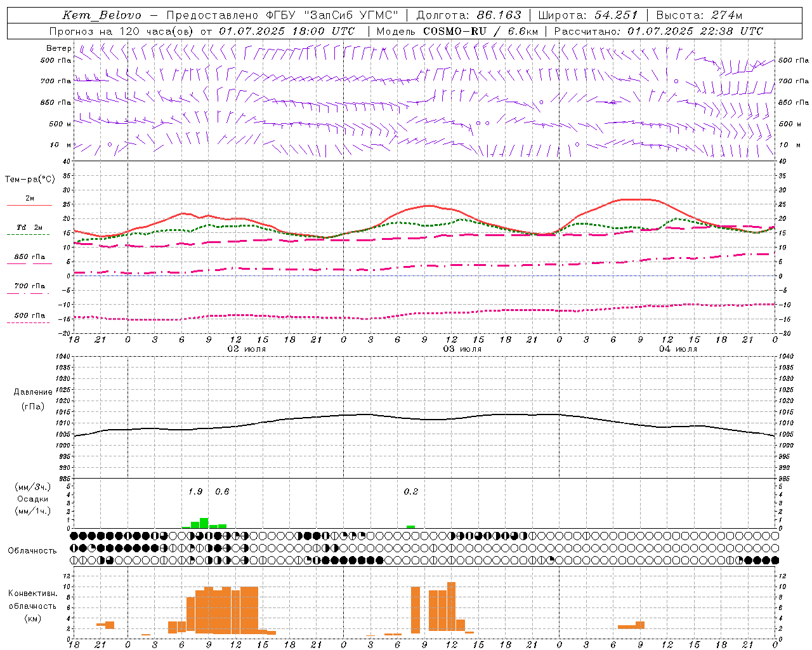Click the 700 гПа entry in the temperature legend
The image size is (812, 650).
coord(30,286)
